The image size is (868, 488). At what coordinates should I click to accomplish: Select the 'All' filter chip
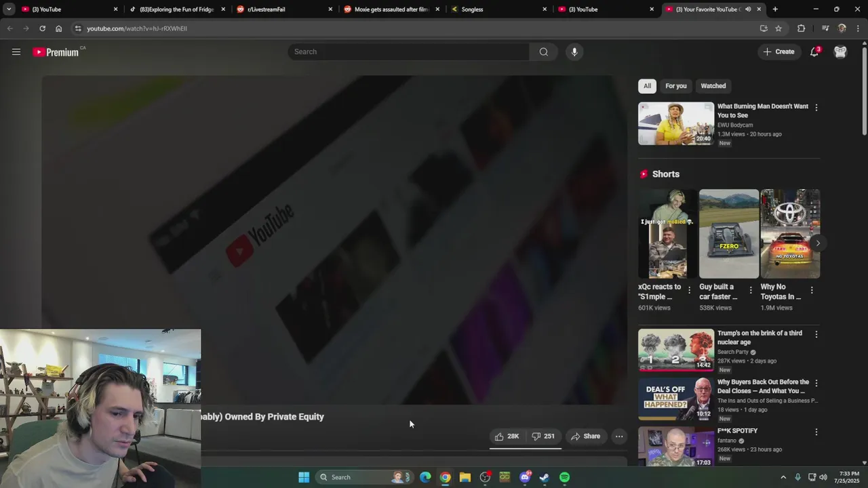647,86
